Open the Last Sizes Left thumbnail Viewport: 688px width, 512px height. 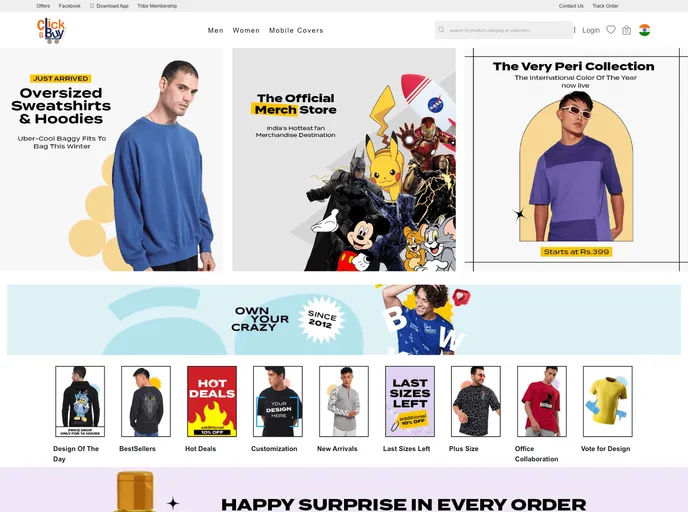coord(410,401)
